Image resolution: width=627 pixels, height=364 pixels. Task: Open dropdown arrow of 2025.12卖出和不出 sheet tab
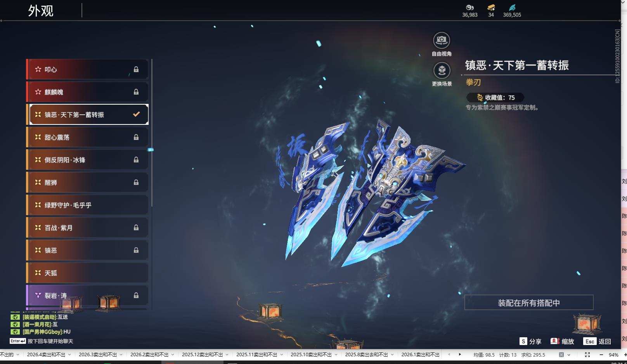pyautogui.click(x=227, y=354)
